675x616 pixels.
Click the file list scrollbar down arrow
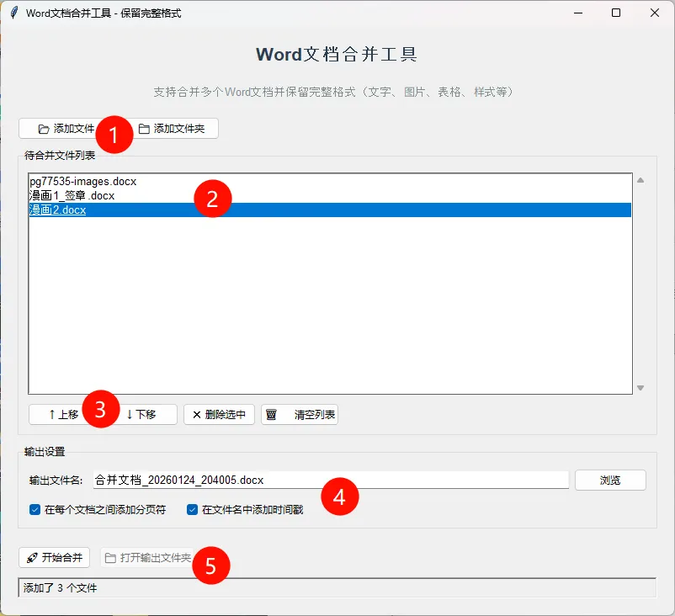coord(640,388)
